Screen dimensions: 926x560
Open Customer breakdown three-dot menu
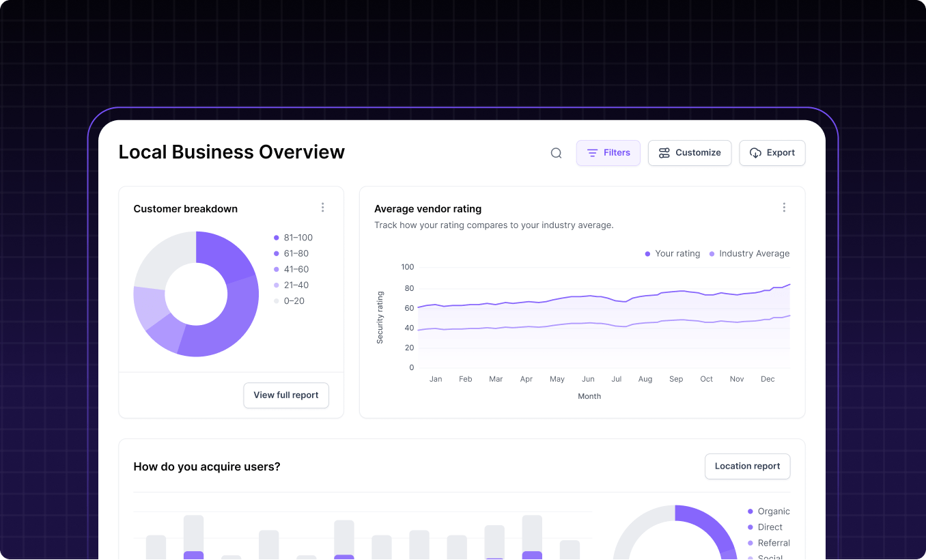pyautogui.click(x=323, y=208)
